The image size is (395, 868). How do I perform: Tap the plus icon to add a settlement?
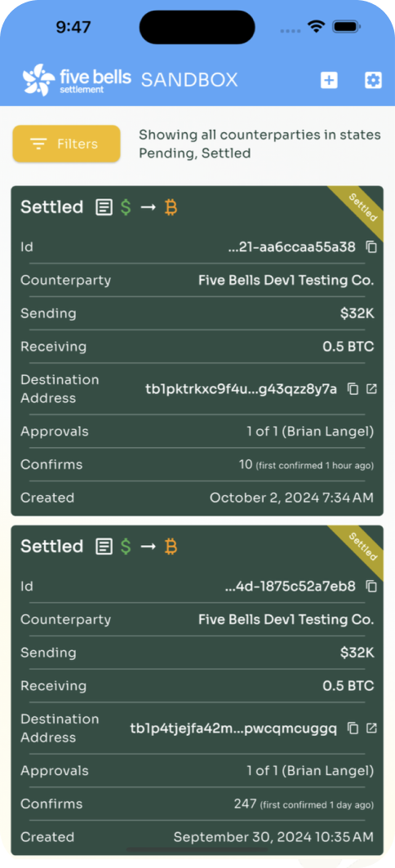pyautogui.click(x=329, y=80)
